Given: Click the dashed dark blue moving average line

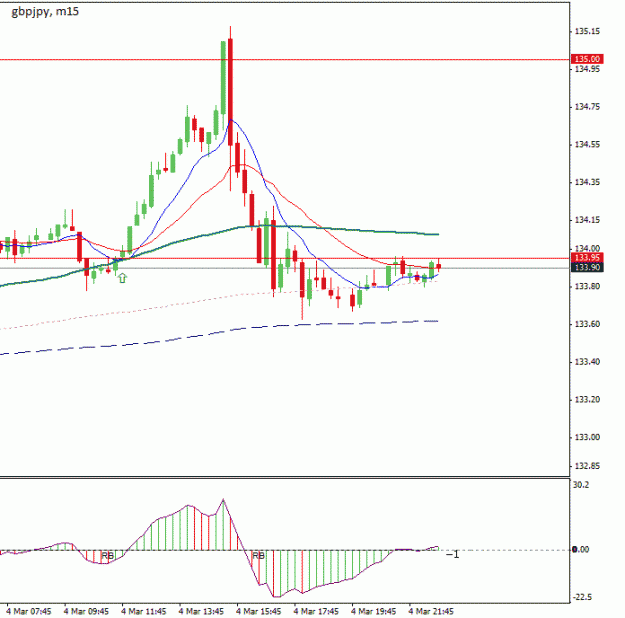Looking at the screenshot, I should point(219,332).
